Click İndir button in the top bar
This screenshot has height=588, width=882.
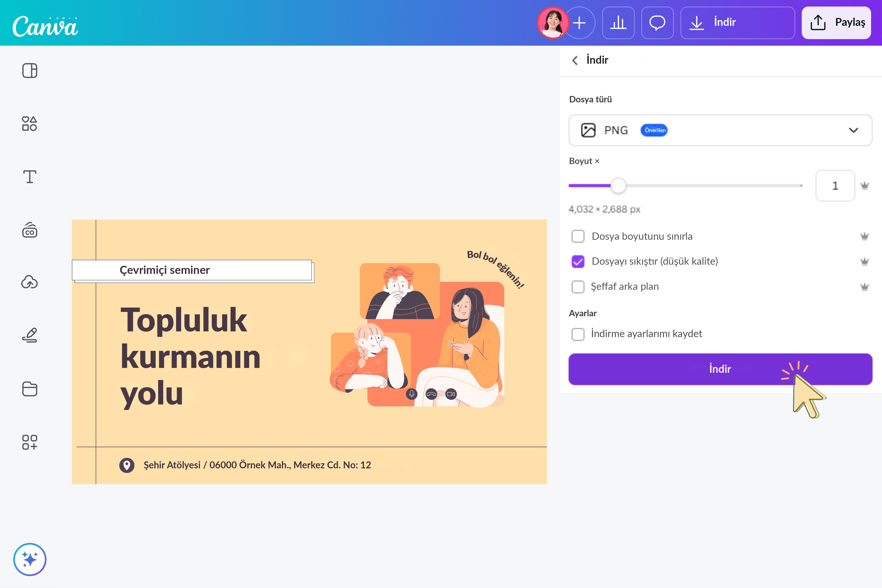click(738, 23)
